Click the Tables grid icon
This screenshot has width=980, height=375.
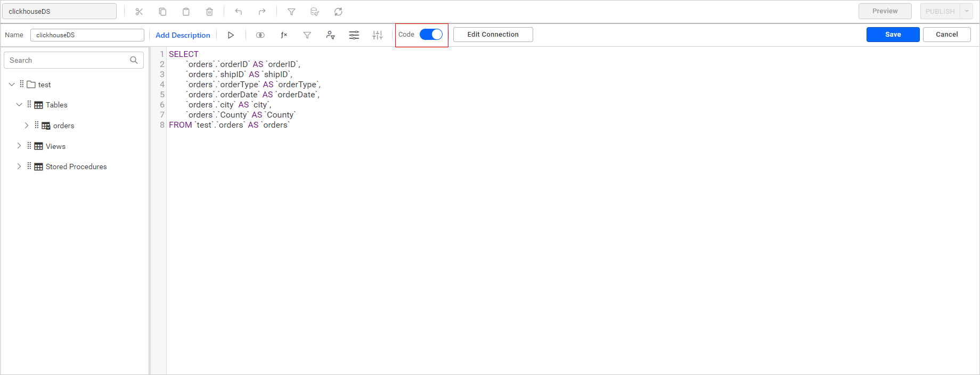[x=38, y=105]
